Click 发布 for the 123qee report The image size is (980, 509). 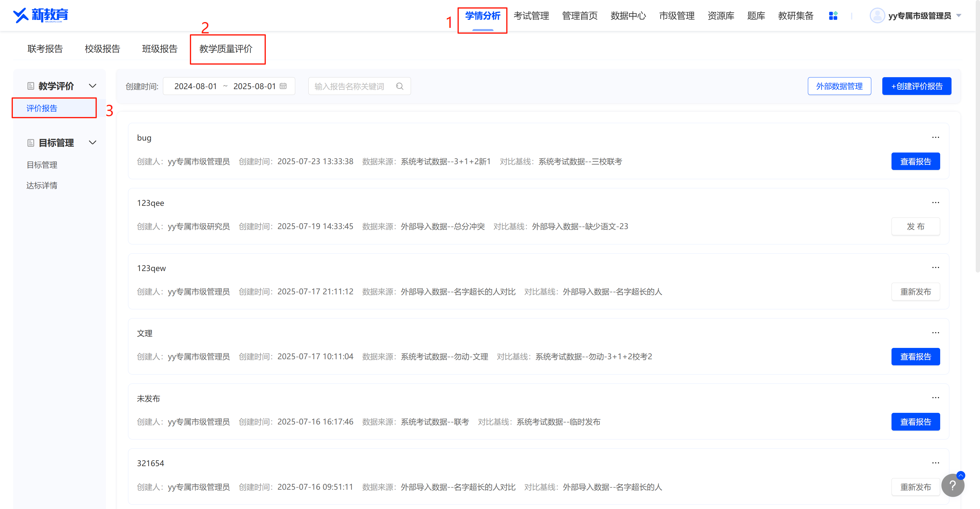[915, 227]
